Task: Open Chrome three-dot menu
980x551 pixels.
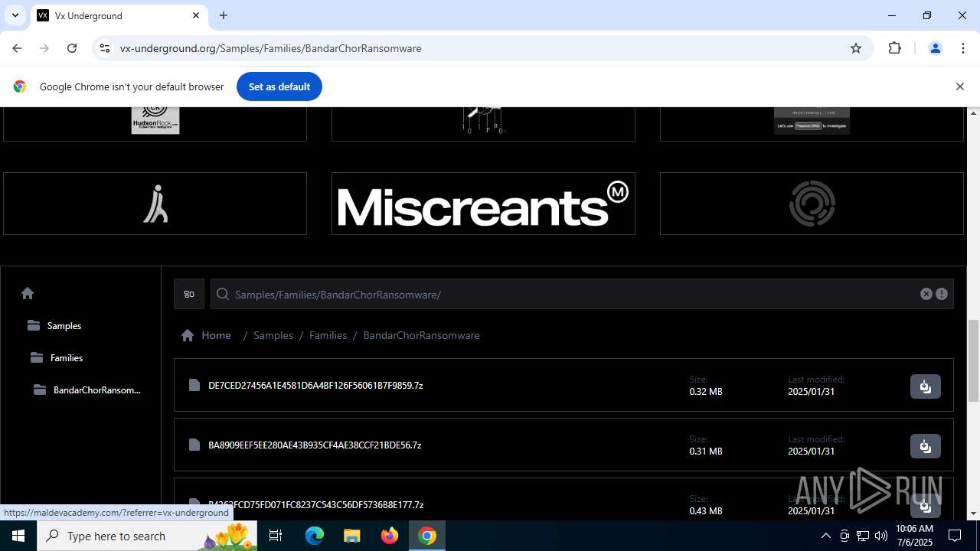Action: [963, 48]
